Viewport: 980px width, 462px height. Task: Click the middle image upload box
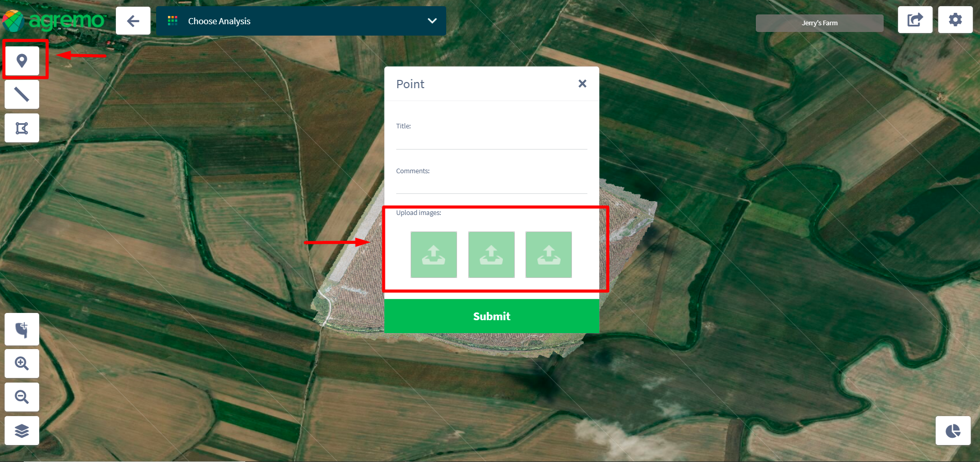pos(491,255)
